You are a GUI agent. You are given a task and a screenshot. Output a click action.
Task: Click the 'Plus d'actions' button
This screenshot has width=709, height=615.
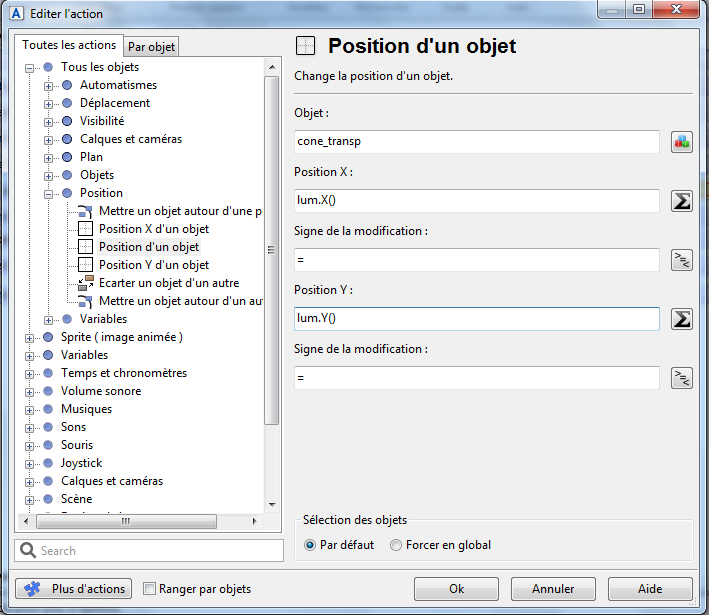(74, 589)
